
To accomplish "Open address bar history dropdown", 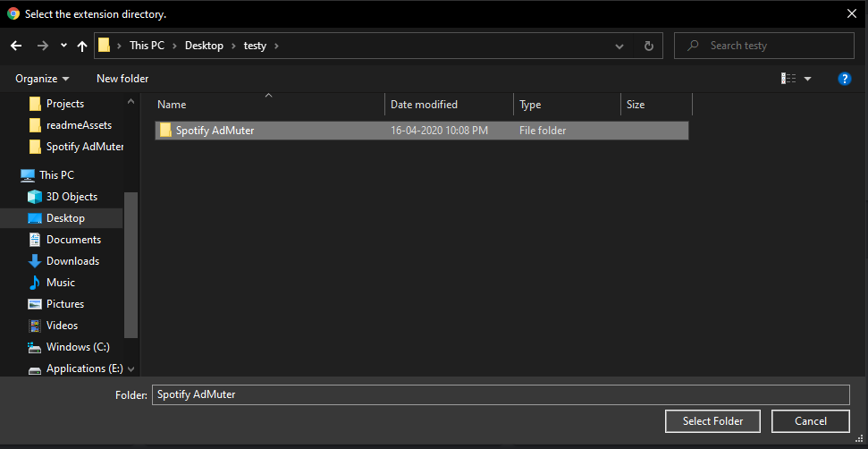I will tap(619, 46).
